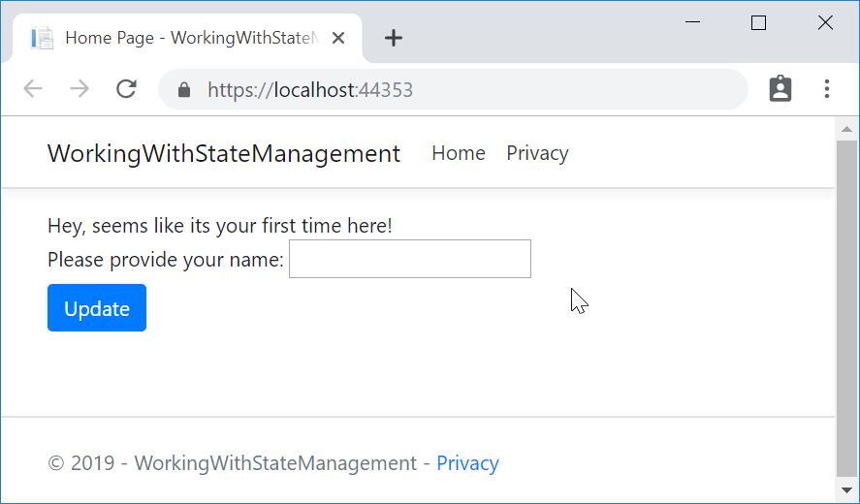This screenshot has width=860, height=504.
Task: Open the profile icon beside the address bar
Action: pyautogui.click(x=780, y=89)
